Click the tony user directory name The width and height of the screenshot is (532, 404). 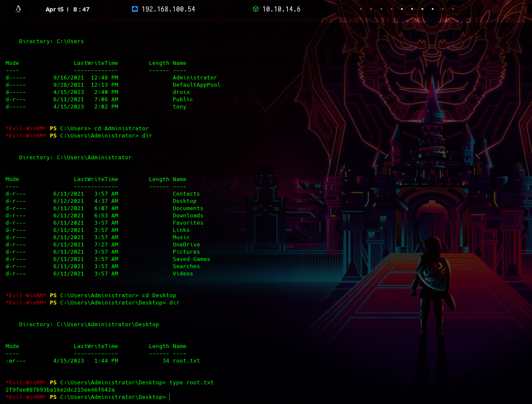coord(180,107)
